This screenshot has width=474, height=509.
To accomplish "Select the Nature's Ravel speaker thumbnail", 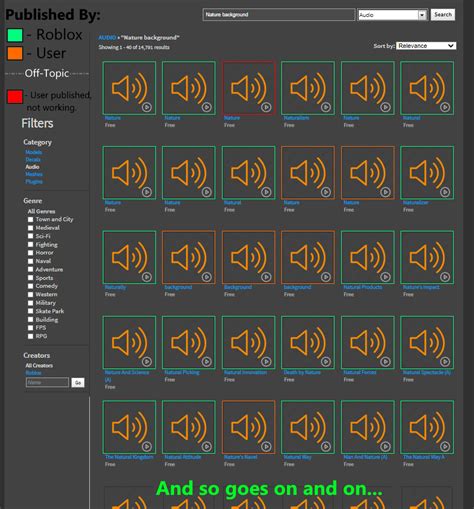I will (249, 427).
